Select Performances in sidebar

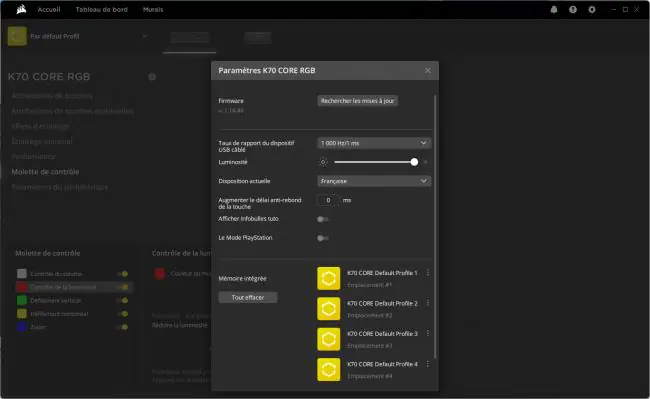pyautogui.click(x=33, y=157)
